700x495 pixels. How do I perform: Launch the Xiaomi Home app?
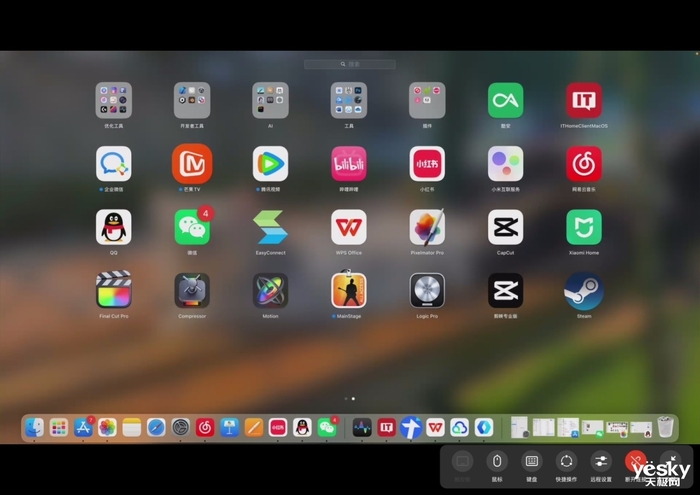(584, 227)
